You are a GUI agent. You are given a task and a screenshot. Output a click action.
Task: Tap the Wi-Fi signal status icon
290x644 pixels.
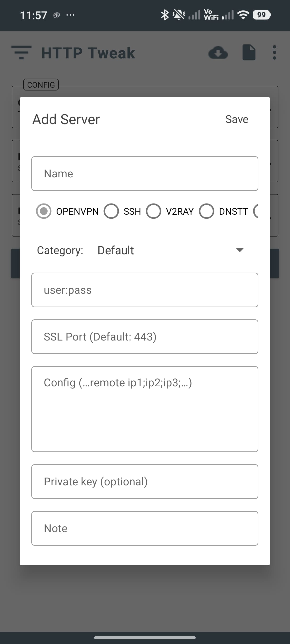click(x=243, y=15)
